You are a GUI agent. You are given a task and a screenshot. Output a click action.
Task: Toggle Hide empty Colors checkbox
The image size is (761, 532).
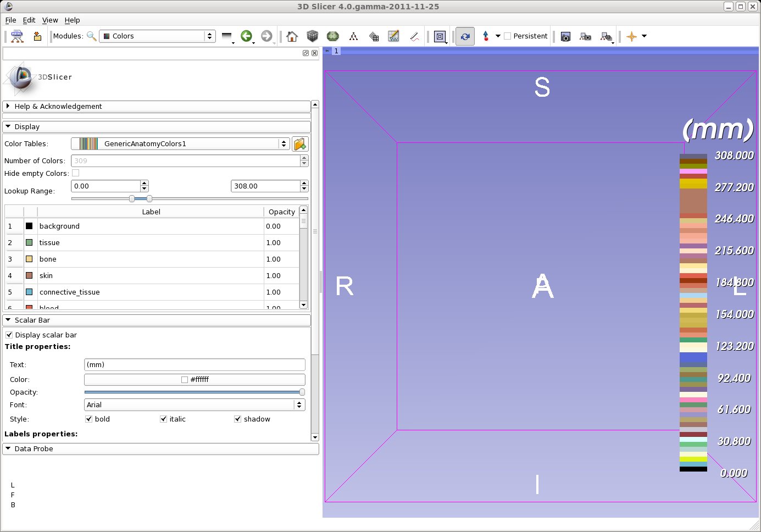[x=76, y=173]
